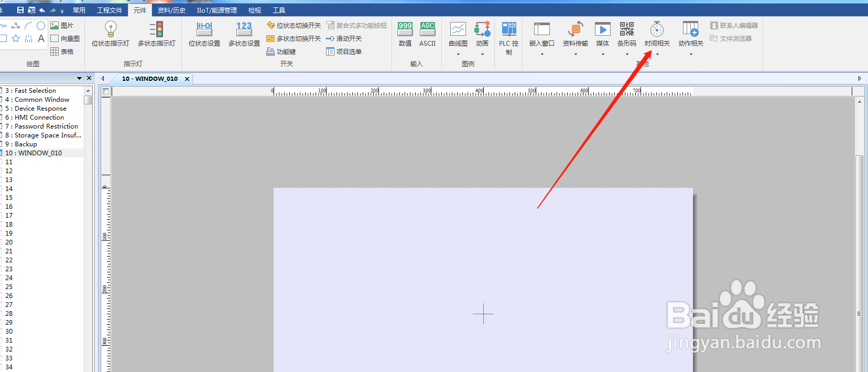Add a 功能键 function key

[x=281, y=51]
